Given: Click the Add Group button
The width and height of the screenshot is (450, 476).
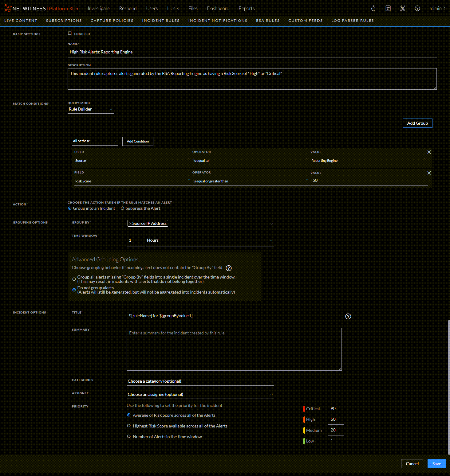Looking at the screenshot, I should click(x=417, y=123).
